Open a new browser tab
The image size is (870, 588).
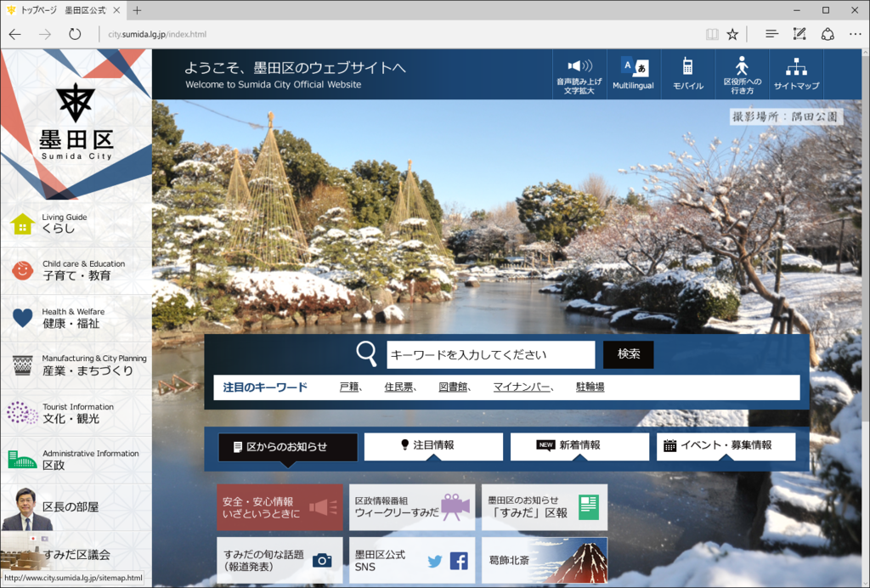tap(137, 10)
